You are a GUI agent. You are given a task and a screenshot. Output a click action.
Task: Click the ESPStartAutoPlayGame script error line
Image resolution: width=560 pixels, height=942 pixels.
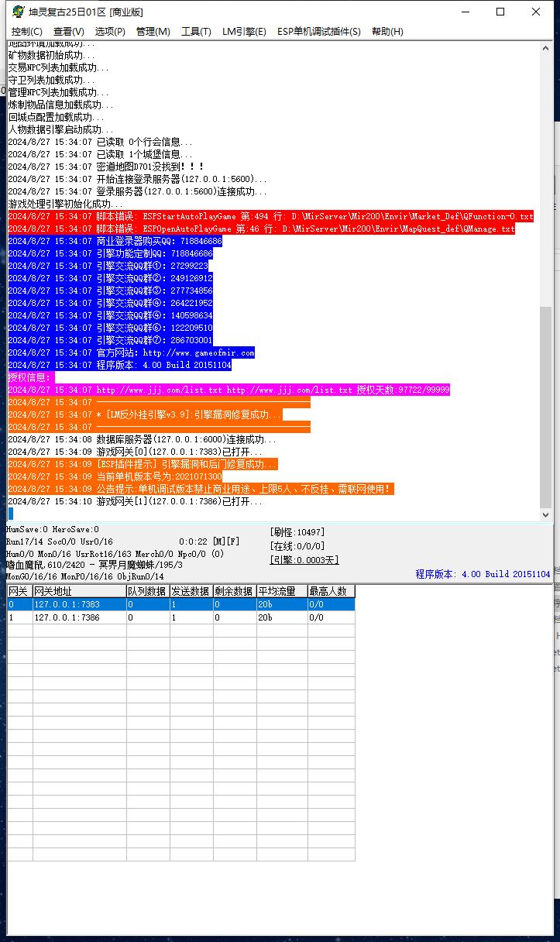(270, 216)
